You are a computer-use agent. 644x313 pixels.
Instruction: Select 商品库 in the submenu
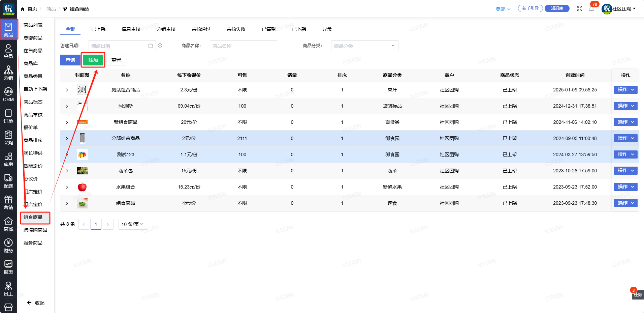pos(31,63)
